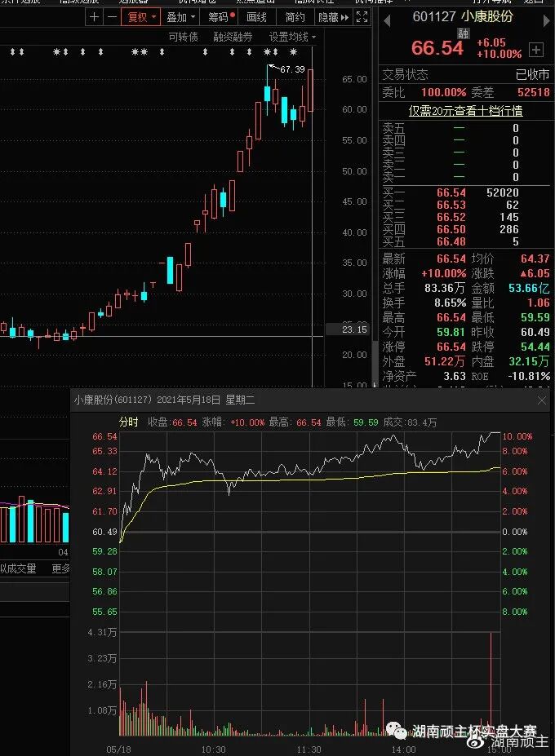This screenshot has height=756, width=555.
Task: Click the 更多 link below volume
Action: 61,569
